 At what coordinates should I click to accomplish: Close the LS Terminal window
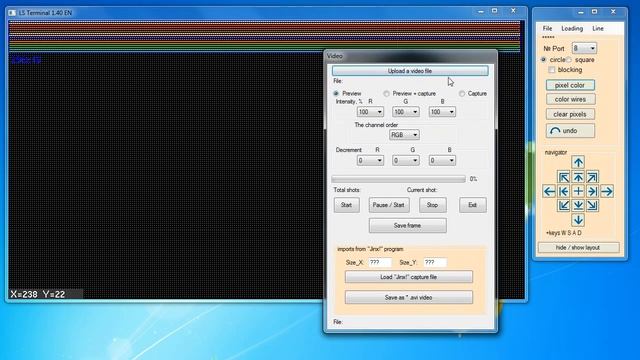[x=513, y=11]
